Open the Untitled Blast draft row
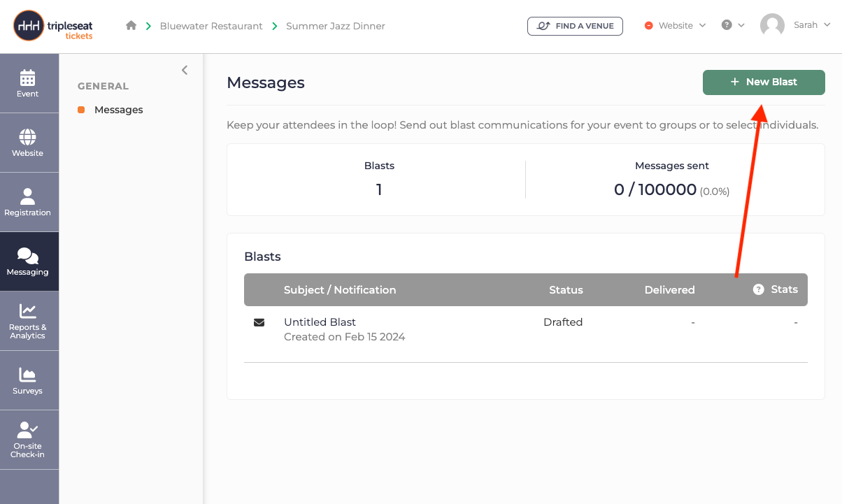The image size is (842, 504). point(525,329)
